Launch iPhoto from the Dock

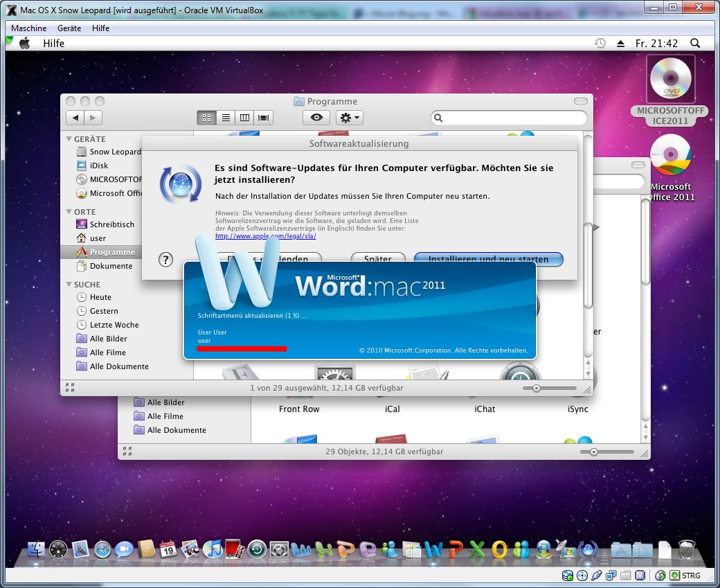tap(190, 549)
